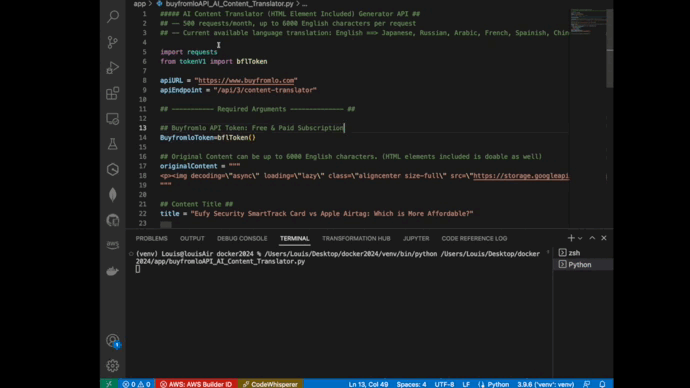Screen dimensions: 690x388
Task: Change indentation via Spaces: 4
Action: coord(411,384)
